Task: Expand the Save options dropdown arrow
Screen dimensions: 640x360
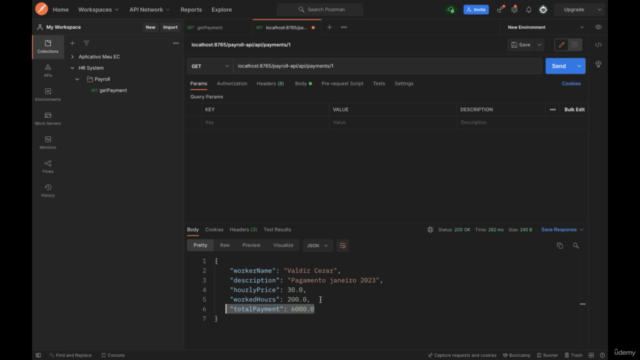Action: coord(540,45)
